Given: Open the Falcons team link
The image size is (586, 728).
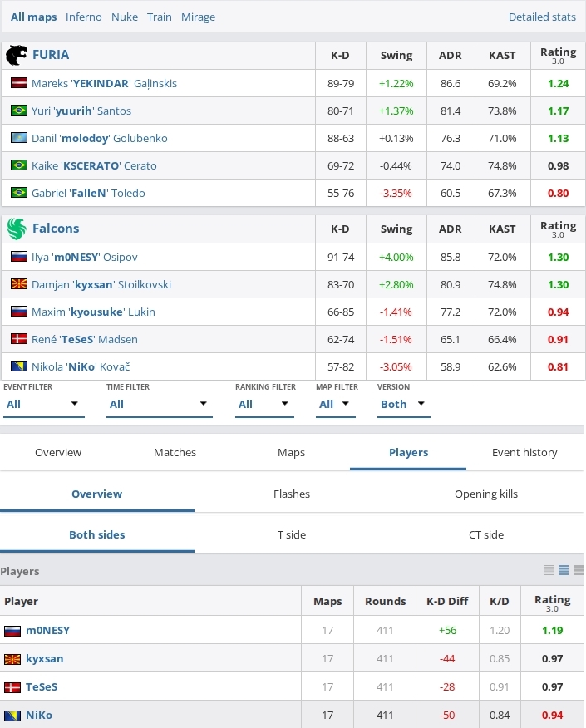Looking at the screenshot, I should [x=56, y=229].
